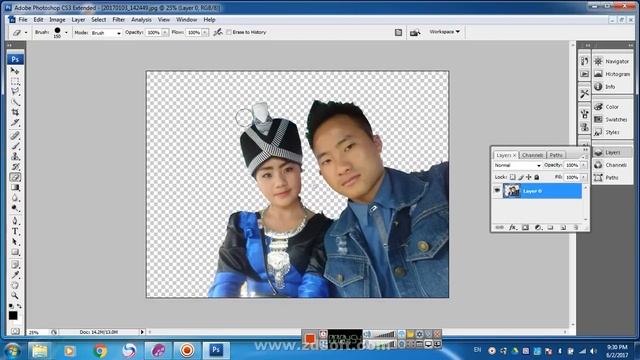
Task: Select the Slice tool
Action: (x=15, y=122)
